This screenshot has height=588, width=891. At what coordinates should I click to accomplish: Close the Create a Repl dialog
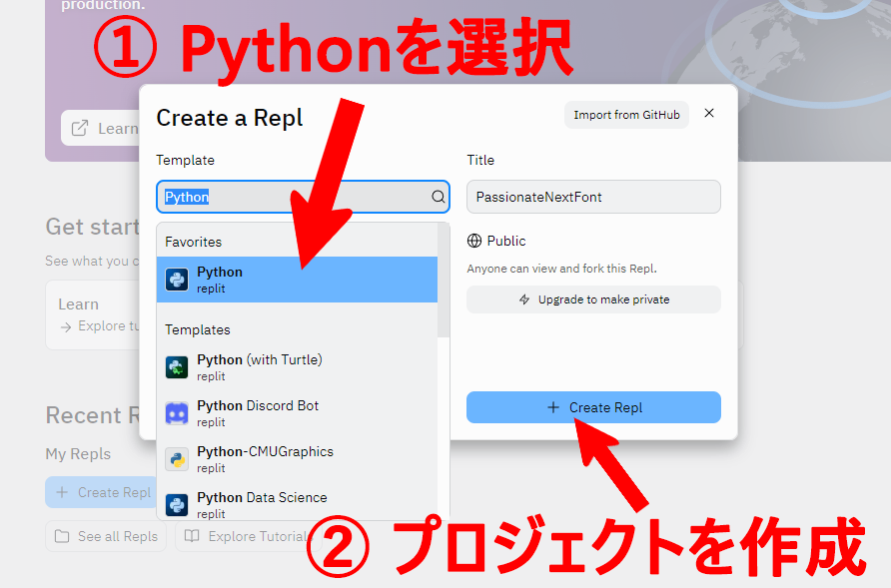[x=709, y=113]
